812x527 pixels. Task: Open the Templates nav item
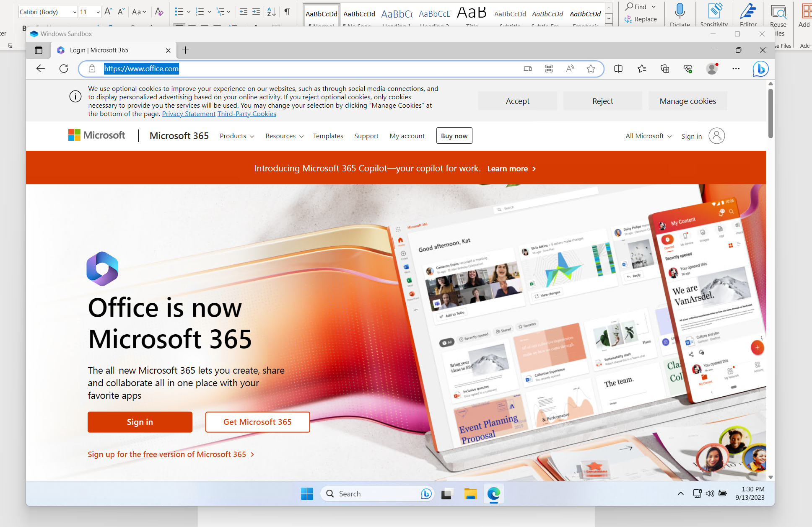tap(328, 136)
